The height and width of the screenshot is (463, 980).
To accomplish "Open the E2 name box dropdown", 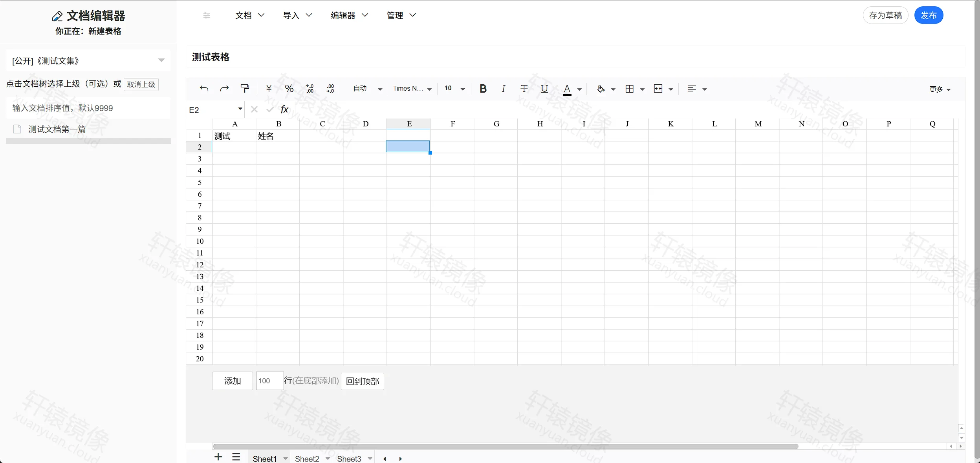I will (x=240, y=109).
